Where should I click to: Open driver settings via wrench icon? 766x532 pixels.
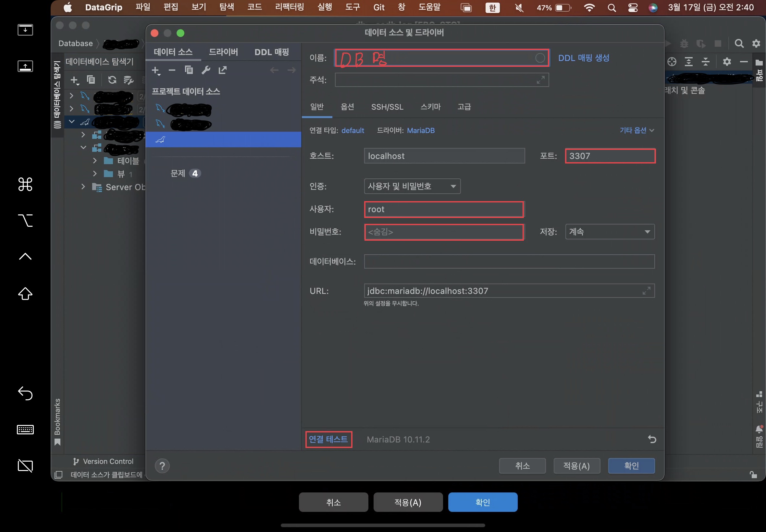206,70
